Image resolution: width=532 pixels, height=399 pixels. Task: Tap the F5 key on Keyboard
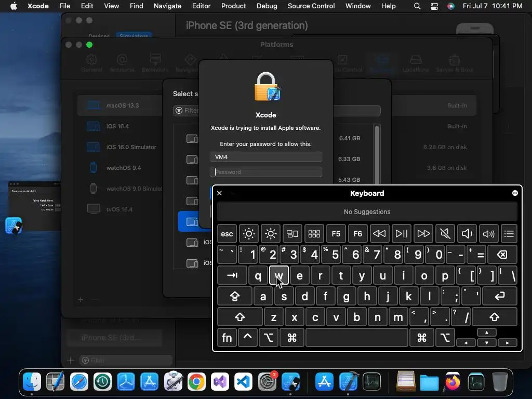point(336,234)
